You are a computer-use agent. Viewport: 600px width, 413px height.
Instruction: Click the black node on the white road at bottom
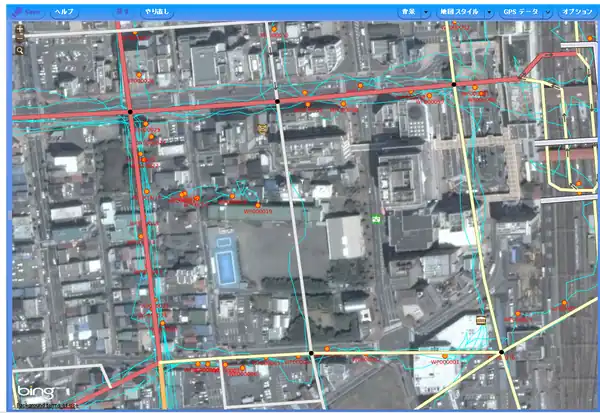[311, 354]
